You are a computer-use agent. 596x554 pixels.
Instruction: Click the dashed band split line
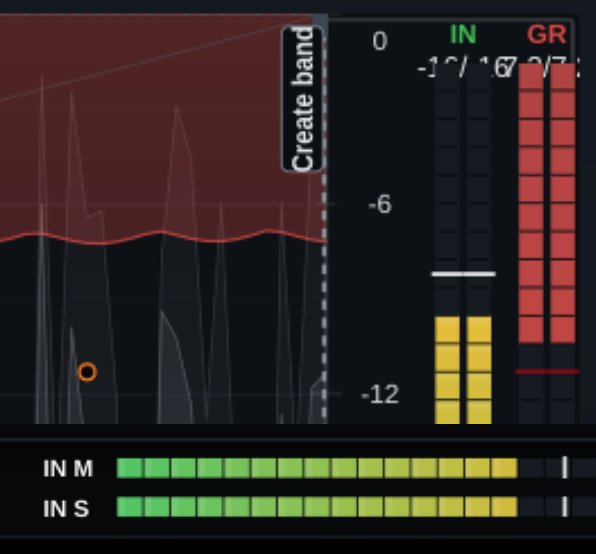point(324,296)
